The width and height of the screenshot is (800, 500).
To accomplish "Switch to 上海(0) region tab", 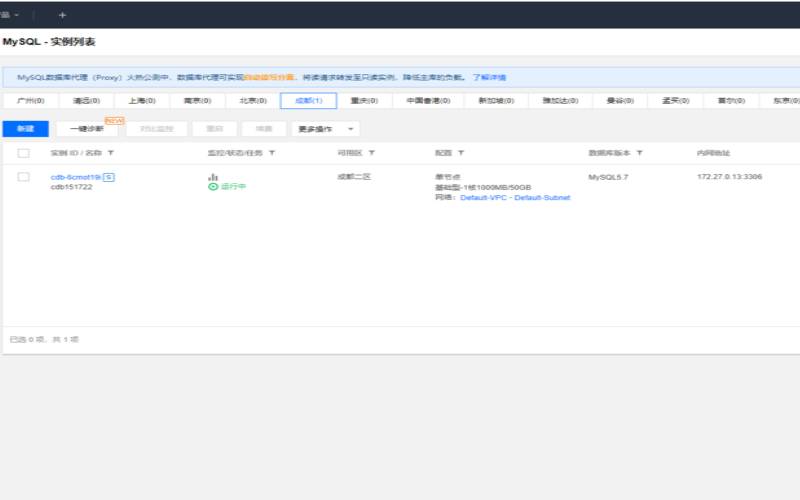I will coord(142,101).
